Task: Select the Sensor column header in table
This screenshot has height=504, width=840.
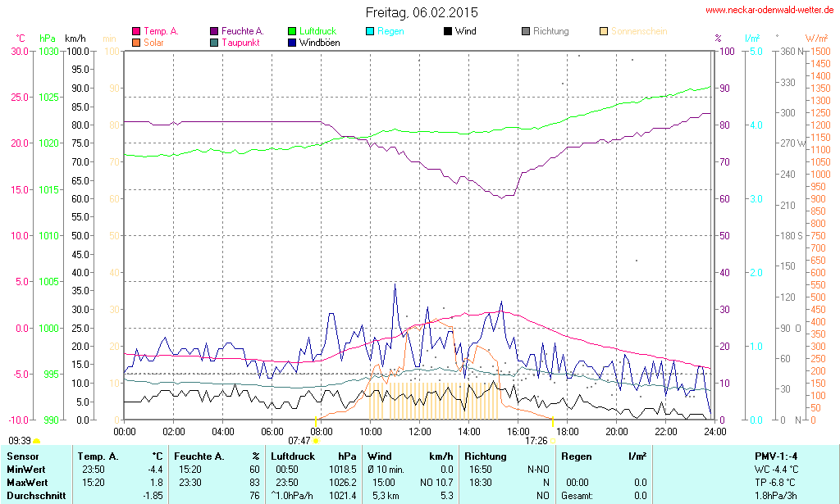Action: pos(23,456)
